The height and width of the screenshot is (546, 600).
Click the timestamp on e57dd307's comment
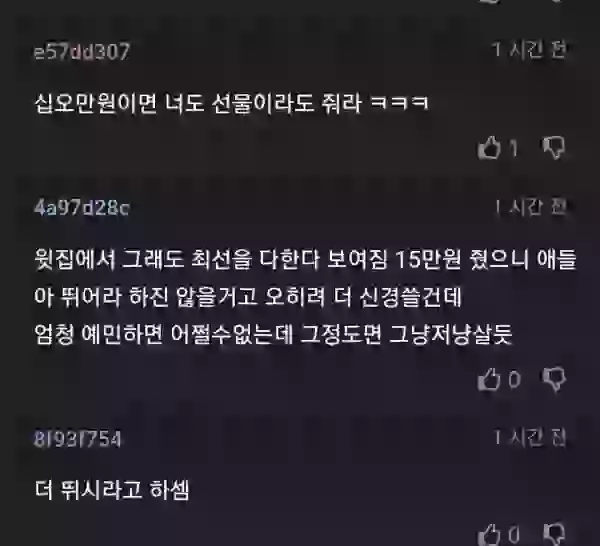[530, 50]
